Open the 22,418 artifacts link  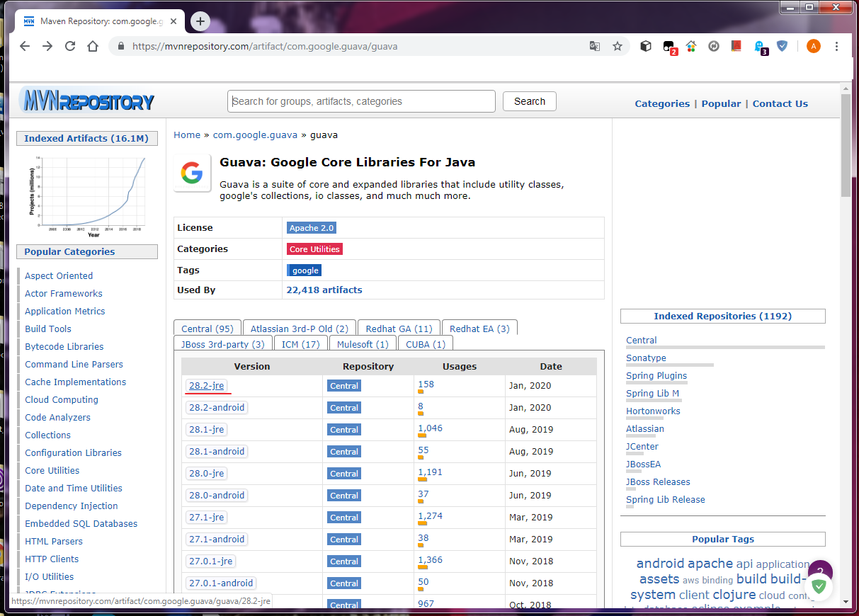[324, 290]
